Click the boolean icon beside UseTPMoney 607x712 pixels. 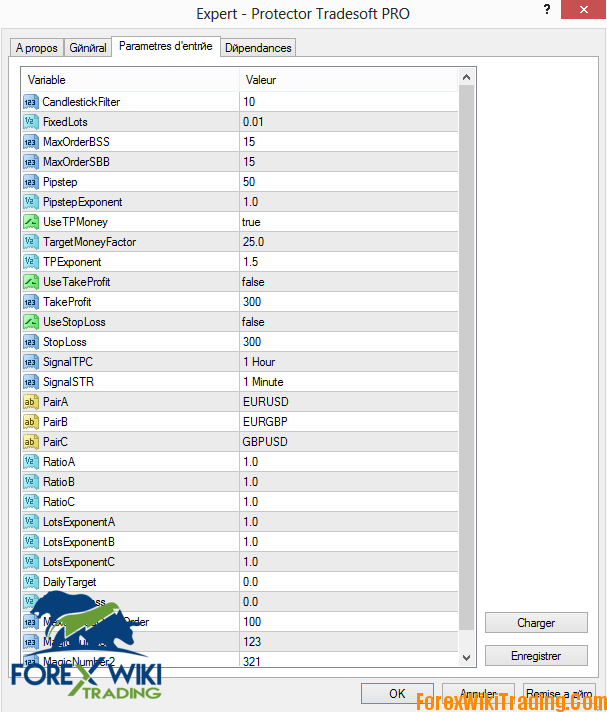click(x=30, y=222)
